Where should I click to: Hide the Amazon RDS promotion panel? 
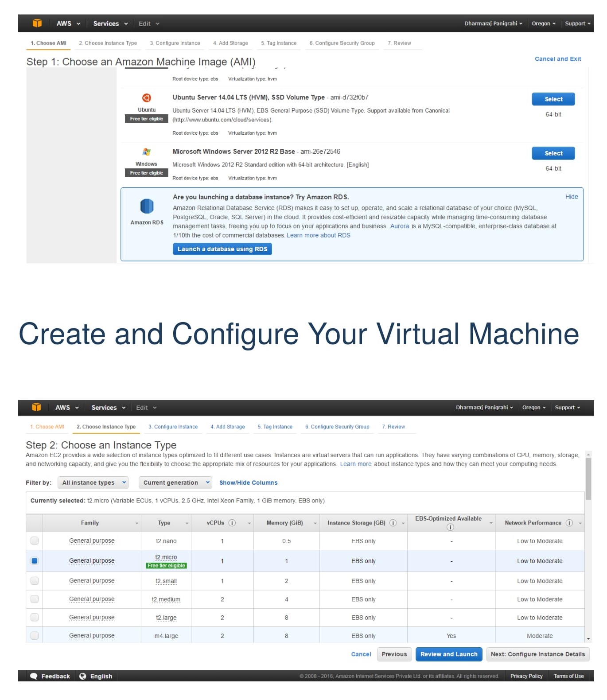572,197
